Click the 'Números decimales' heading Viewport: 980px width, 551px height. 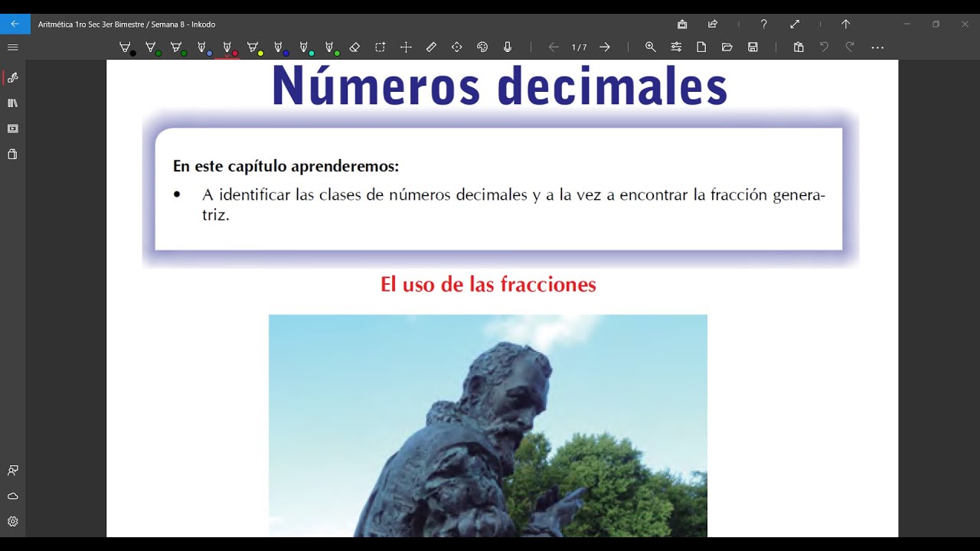[499, 86]
